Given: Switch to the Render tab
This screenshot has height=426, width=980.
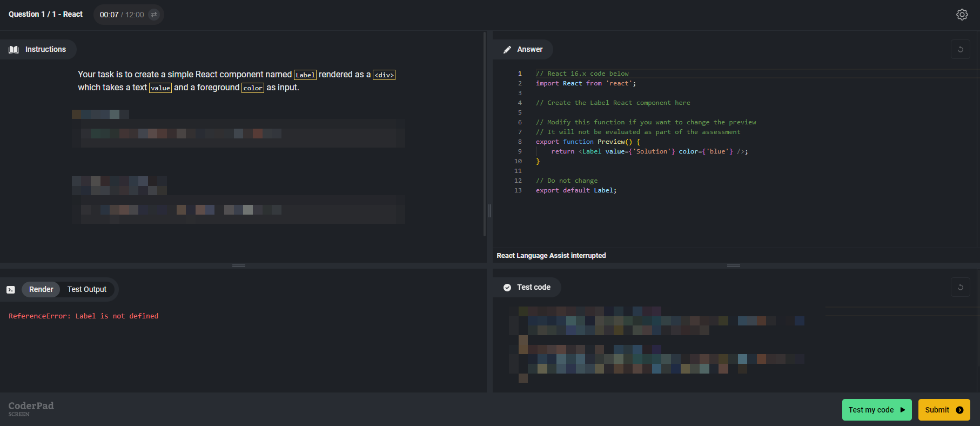Looking at the screenshot, I should [x=41, y=290].
